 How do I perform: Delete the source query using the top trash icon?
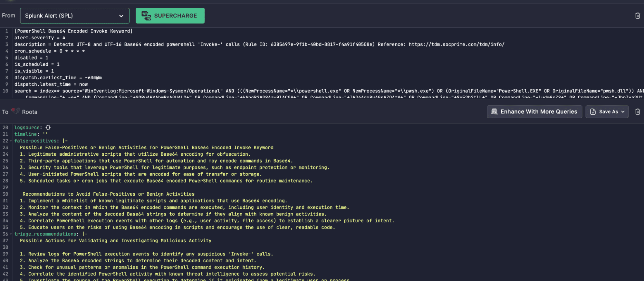637,16
